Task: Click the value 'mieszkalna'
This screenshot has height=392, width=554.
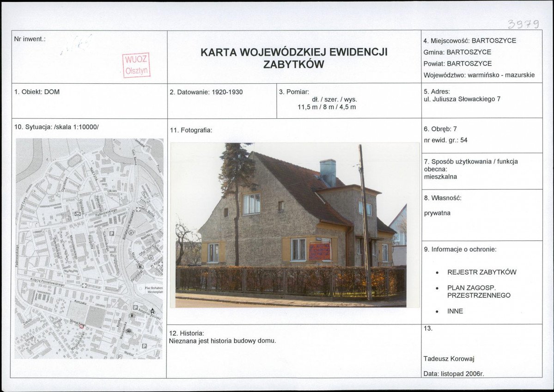Action: click(x=440, y=177)
